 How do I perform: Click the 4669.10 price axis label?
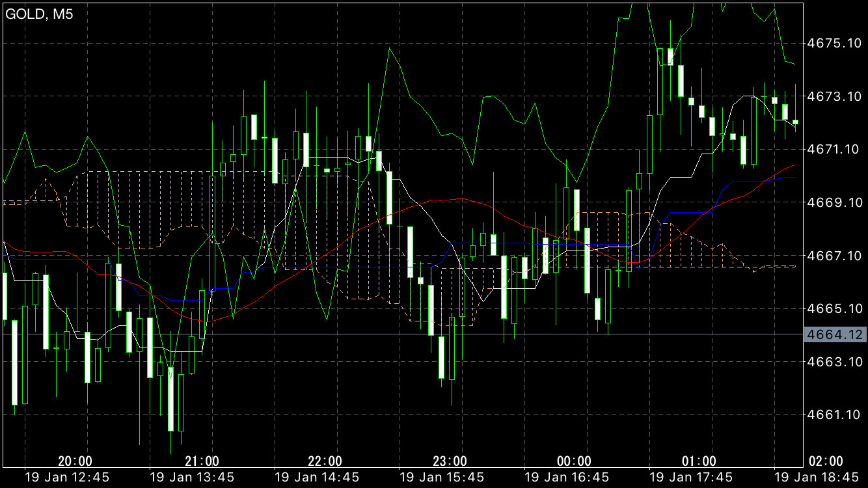(x=834, y=202)
